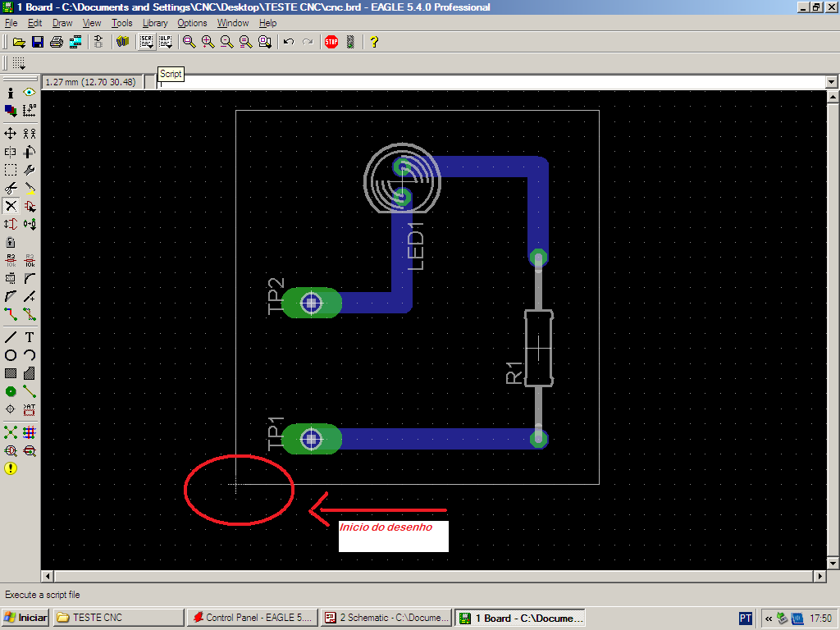Click the Zoom select area icon
This screenshot has height=630, width=840.
[265, 42]
